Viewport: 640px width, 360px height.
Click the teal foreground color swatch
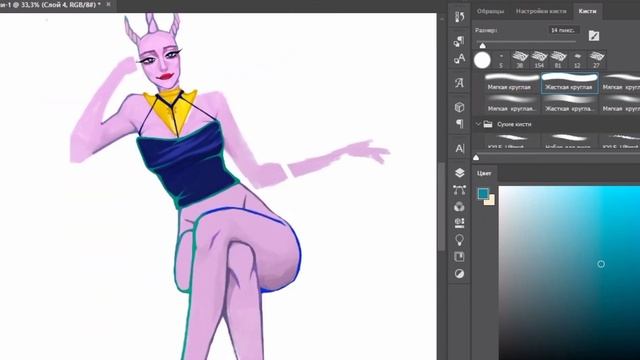[x=482, y=193]
